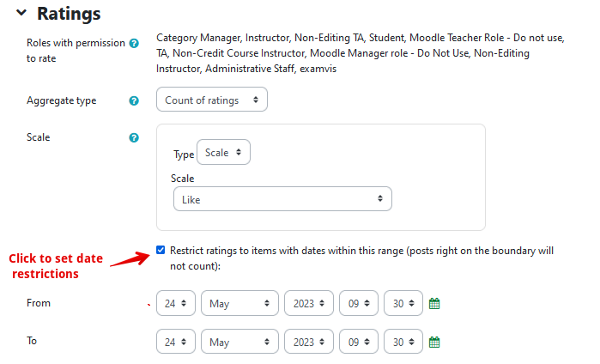Open the From minute dropdown
600x364 pixels.
(403, 304)
